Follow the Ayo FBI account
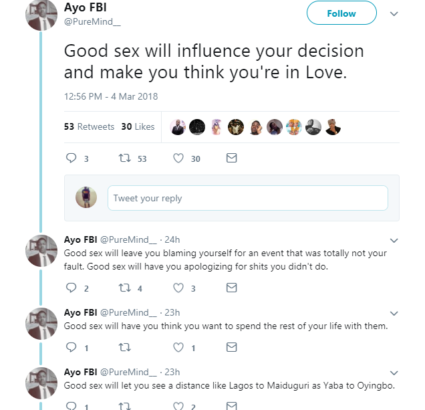This screenshot has height=410, width=425. [x=342, y=13]
